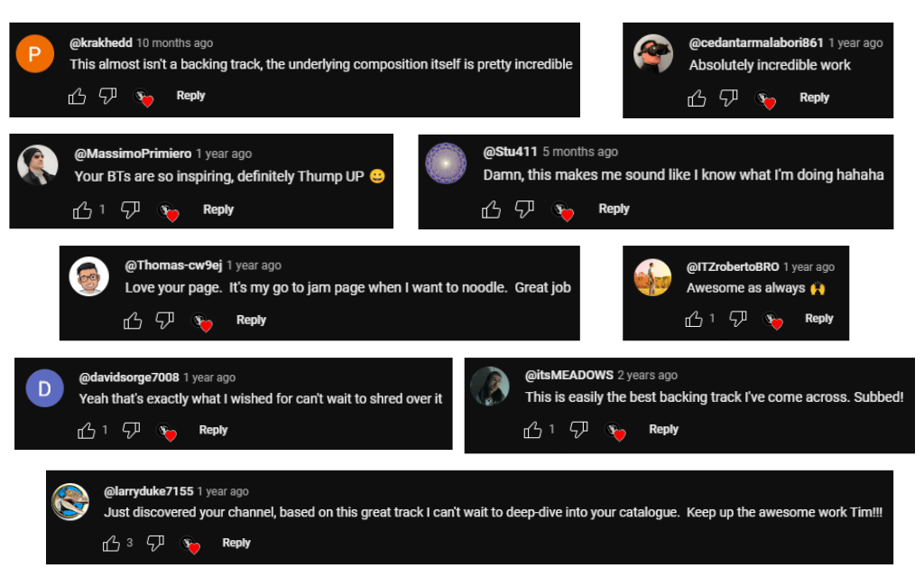Dislike @itsMEADOWS's comment
The width and height of the screenshot is (924, 587).
coord(578,430)
